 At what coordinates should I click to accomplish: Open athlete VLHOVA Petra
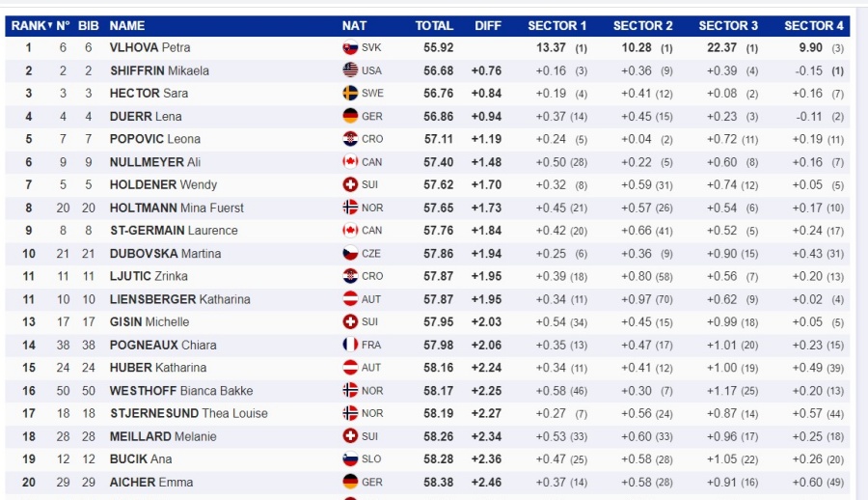point(150,47)
